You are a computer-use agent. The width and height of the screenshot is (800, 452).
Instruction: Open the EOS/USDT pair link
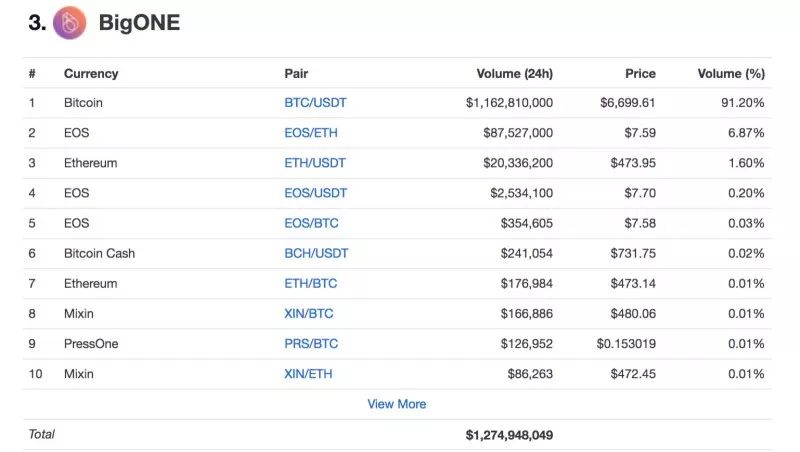(315, 193)
